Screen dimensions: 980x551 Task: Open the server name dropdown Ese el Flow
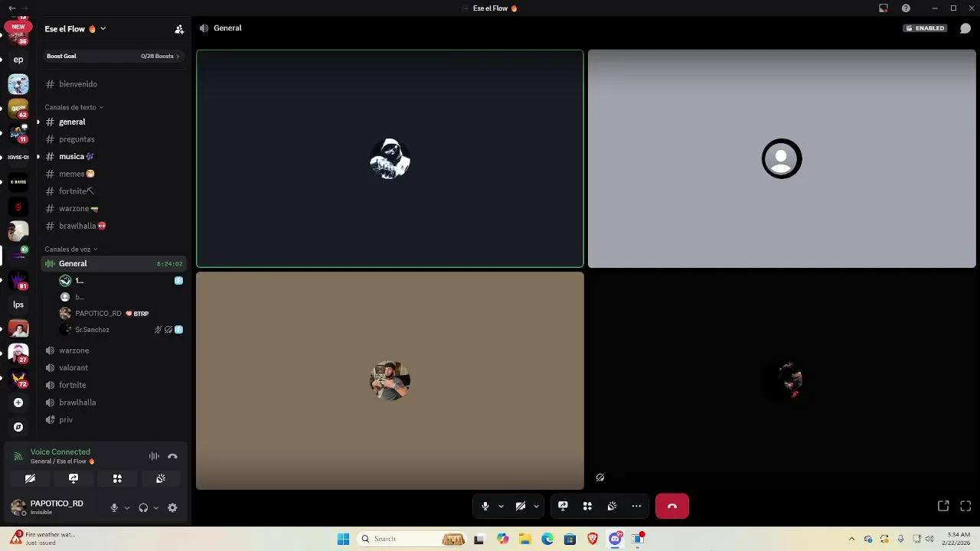pos(75,29)
